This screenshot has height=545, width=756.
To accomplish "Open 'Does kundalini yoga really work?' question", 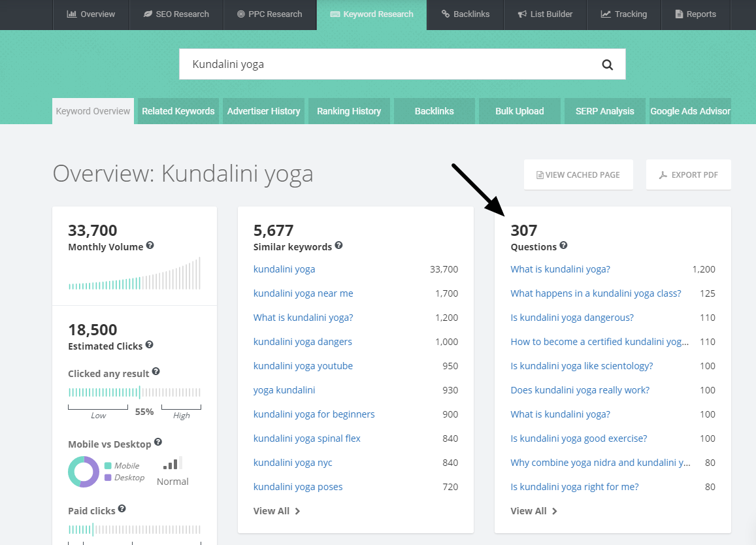I will [580, 389].
